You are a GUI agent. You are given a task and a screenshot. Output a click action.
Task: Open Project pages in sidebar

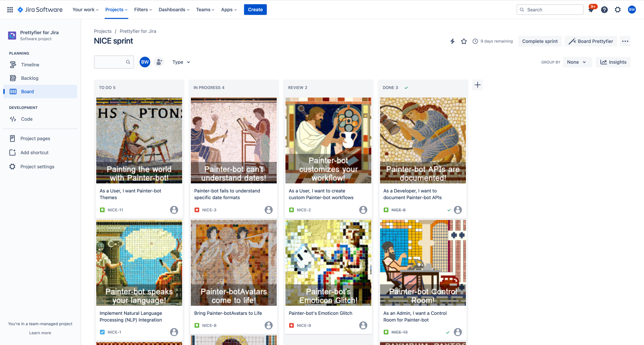(x=40, y=138)
